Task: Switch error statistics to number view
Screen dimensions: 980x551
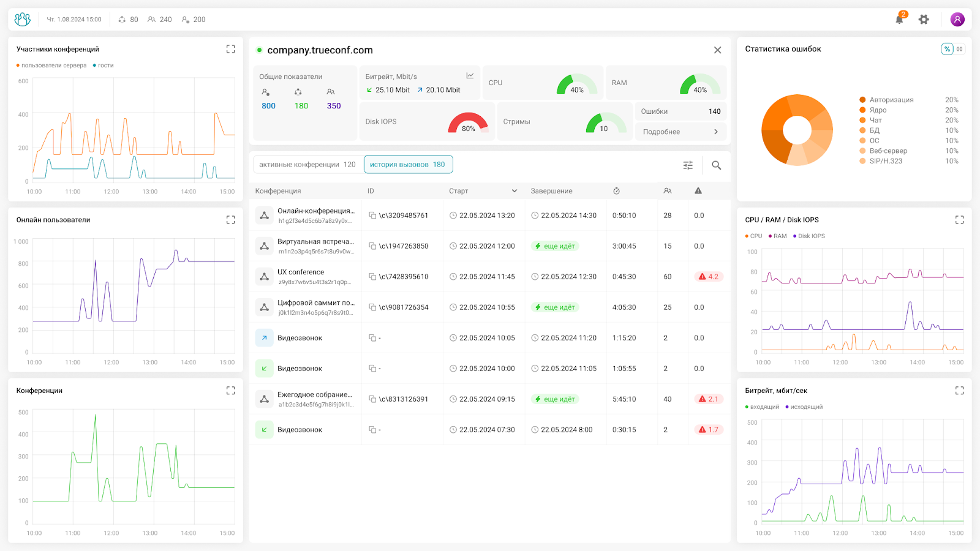Action: click(x=959, y=49)
